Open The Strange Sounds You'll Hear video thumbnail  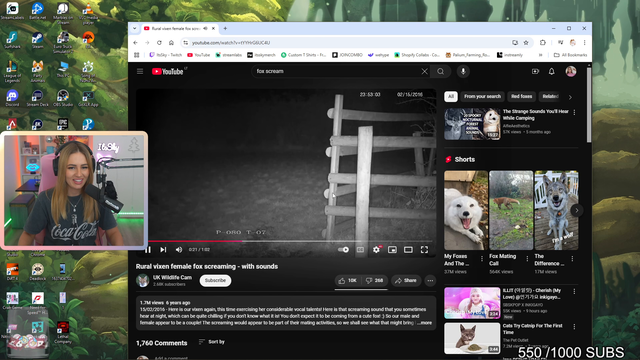click(472, 124)
